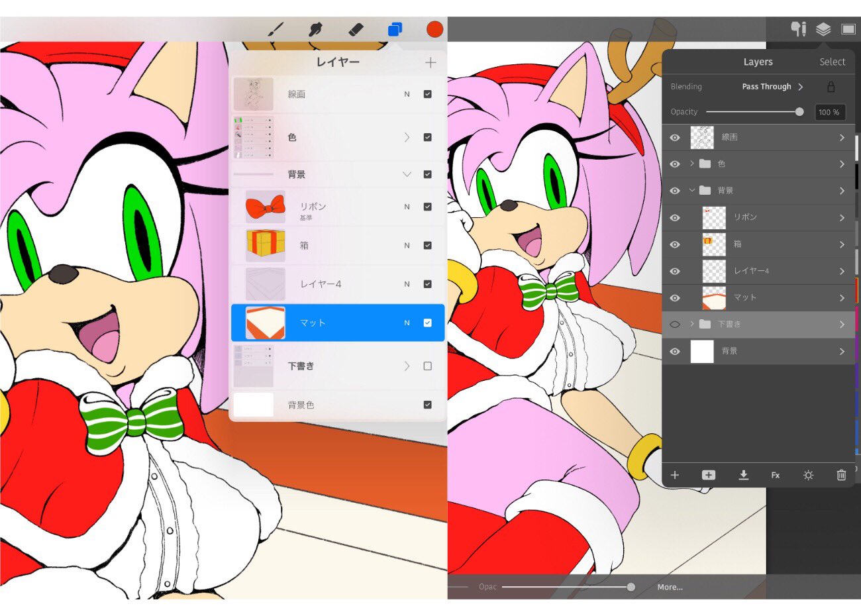The image size is (861, 616).
Task: Create new layer group with boxed plus
Action: [x=708, y=475]
